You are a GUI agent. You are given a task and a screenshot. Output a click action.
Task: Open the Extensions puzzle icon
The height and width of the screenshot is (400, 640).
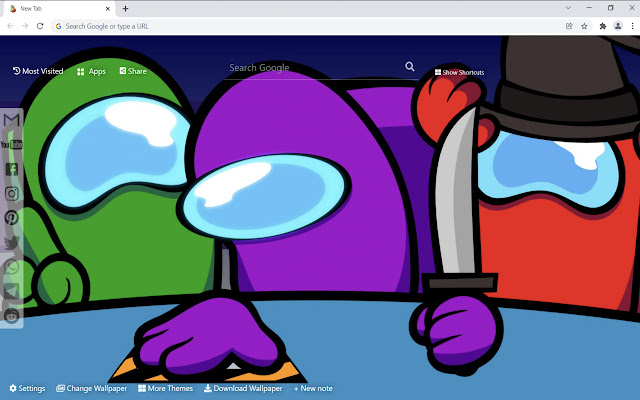(x=602, y=26)
